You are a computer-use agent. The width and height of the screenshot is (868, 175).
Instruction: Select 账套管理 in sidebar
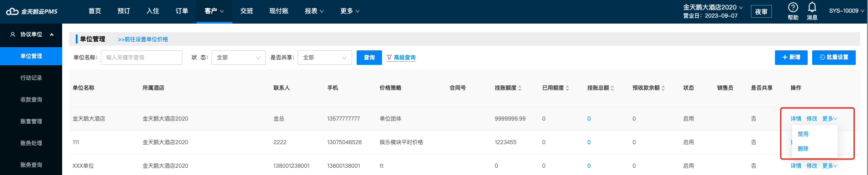(x=31, y=122)
